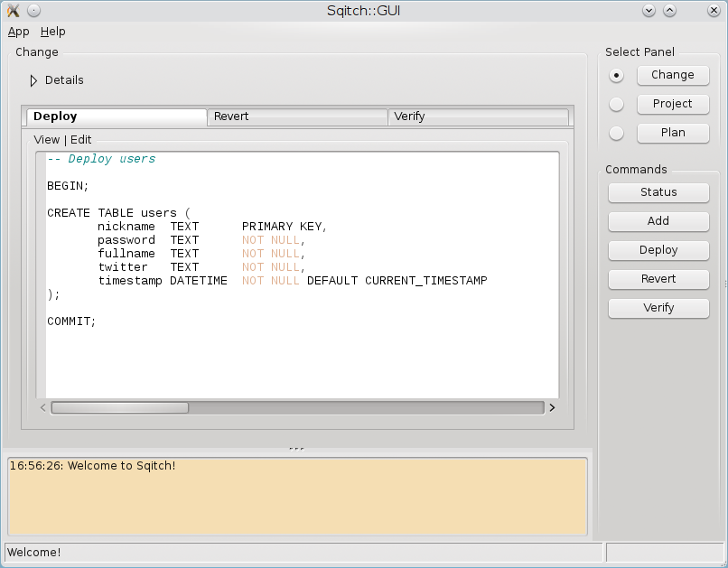Switch to the Revert tab
This screenshot has width=728, height=568.
(x=296, y=116)
